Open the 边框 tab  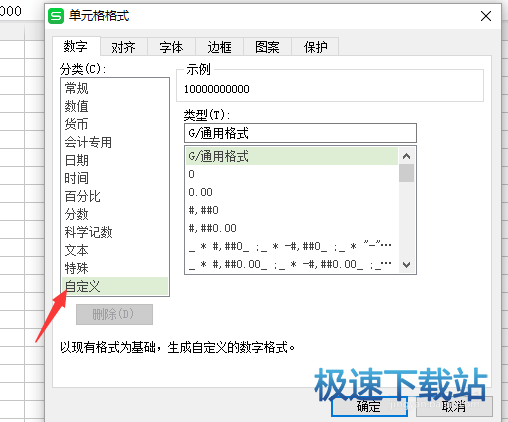[219, 47]
